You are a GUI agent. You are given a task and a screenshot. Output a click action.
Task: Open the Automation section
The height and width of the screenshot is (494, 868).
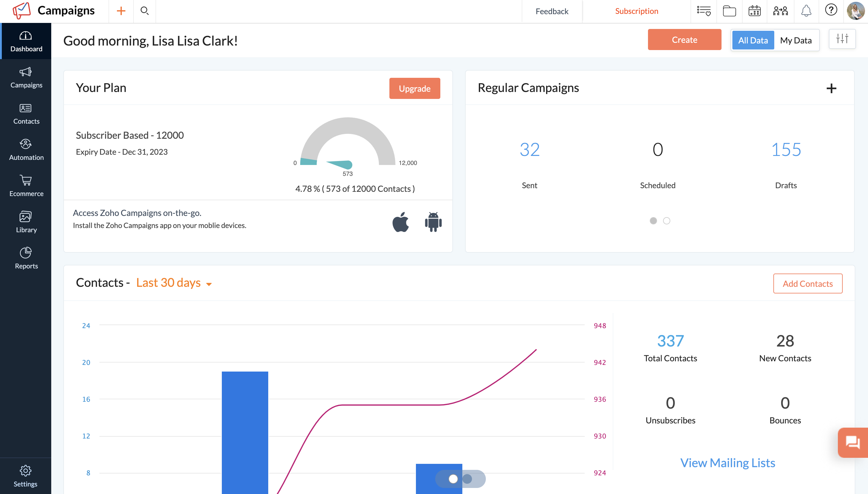coord(26,149)
